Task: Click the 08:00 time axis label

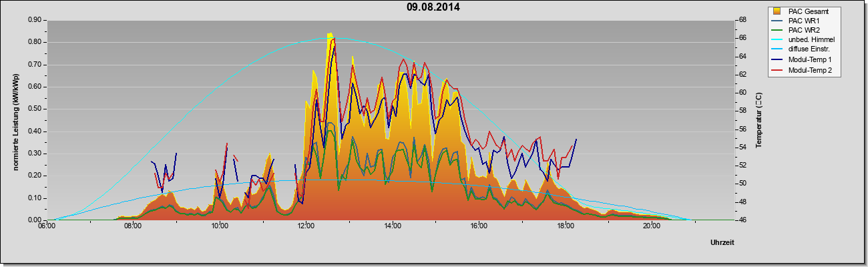Action: 133,227
